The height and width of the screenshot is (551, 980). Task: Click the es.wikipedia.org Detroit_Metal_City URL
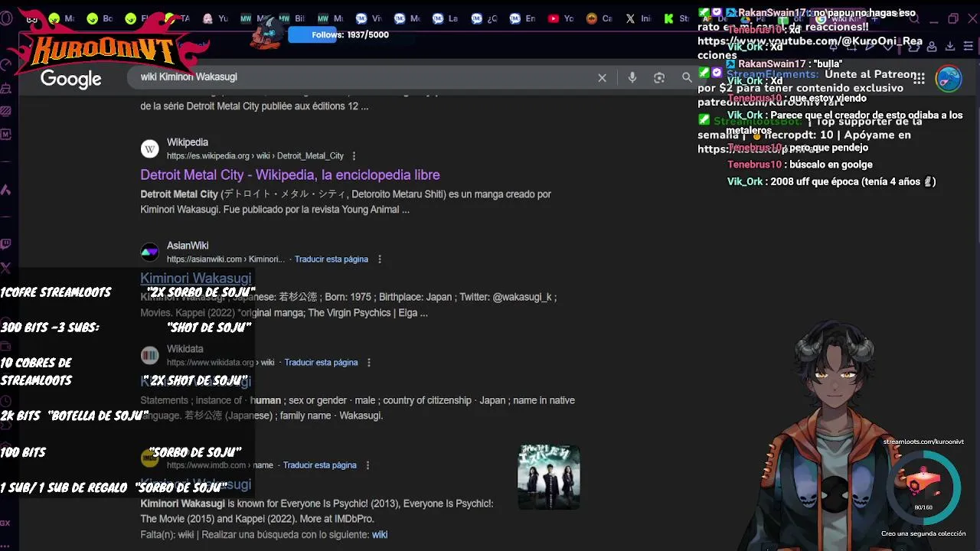[255, 156]
